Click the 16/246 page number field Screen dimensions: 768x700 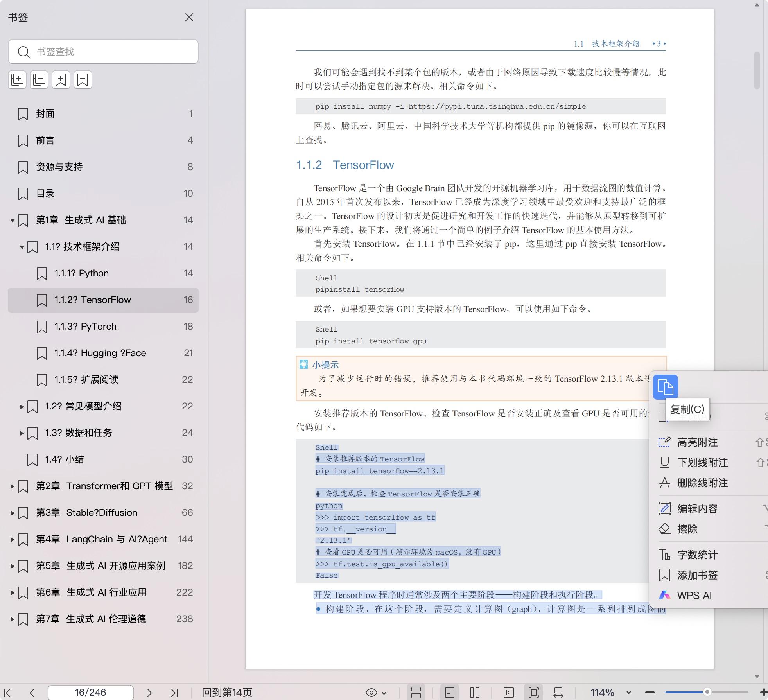[91, 693]
